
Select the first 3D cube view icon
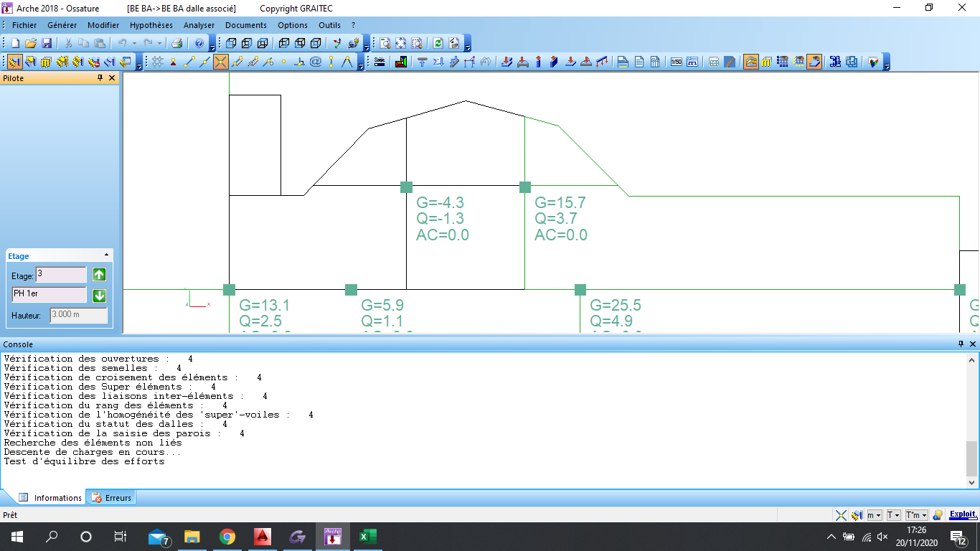231,43
